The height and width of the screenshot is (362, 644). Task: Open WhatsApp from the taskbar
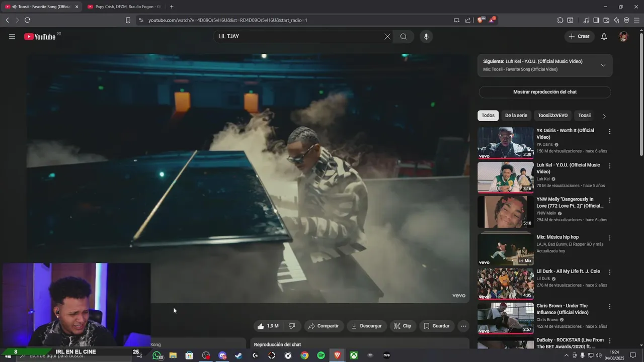pyautogui.click(x=157, y=355)
